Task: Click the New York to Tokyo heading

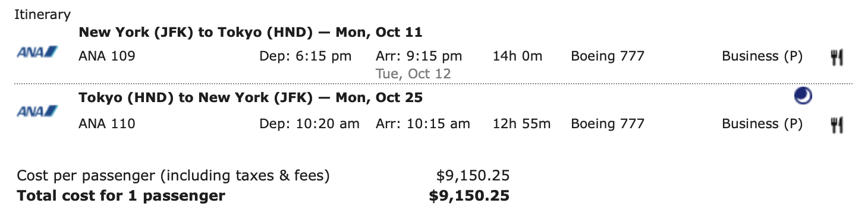Action: (250, 32)
